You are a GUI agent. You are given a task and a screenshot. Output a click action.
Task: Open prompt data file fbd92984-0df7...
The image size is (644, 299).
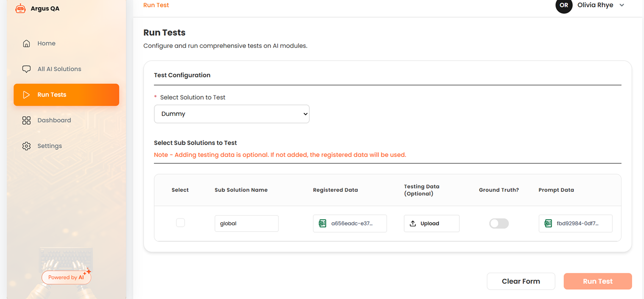click(x=575, y=224)
